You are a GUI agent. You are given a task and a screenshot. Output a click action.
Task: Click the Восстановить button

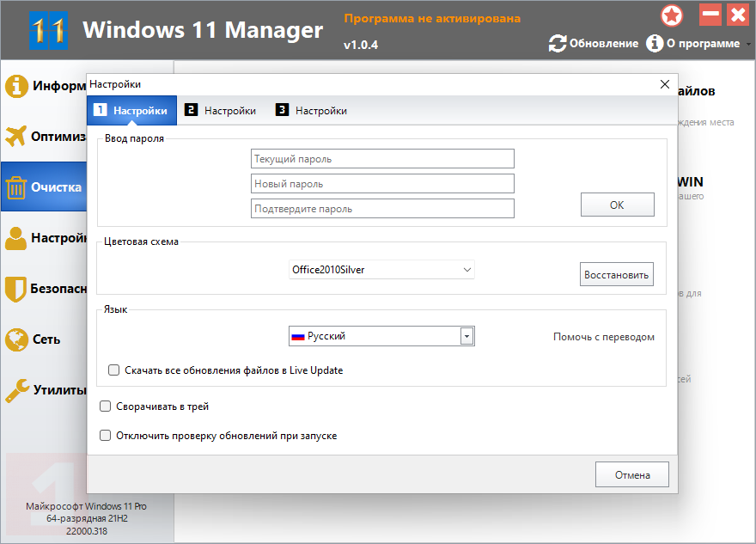point(617,275)
